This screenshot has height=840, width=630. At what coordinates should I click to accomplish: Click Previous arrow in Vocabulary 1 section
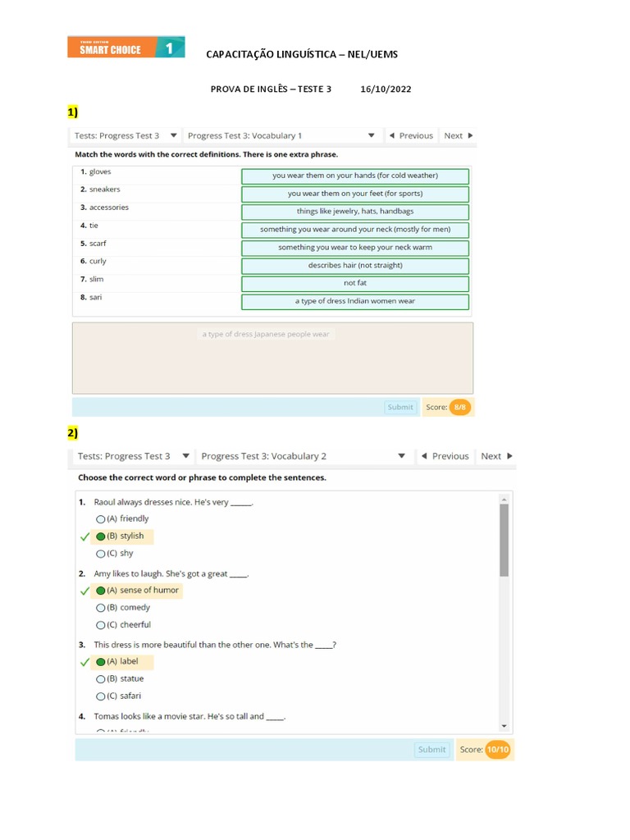pos(392,135)
